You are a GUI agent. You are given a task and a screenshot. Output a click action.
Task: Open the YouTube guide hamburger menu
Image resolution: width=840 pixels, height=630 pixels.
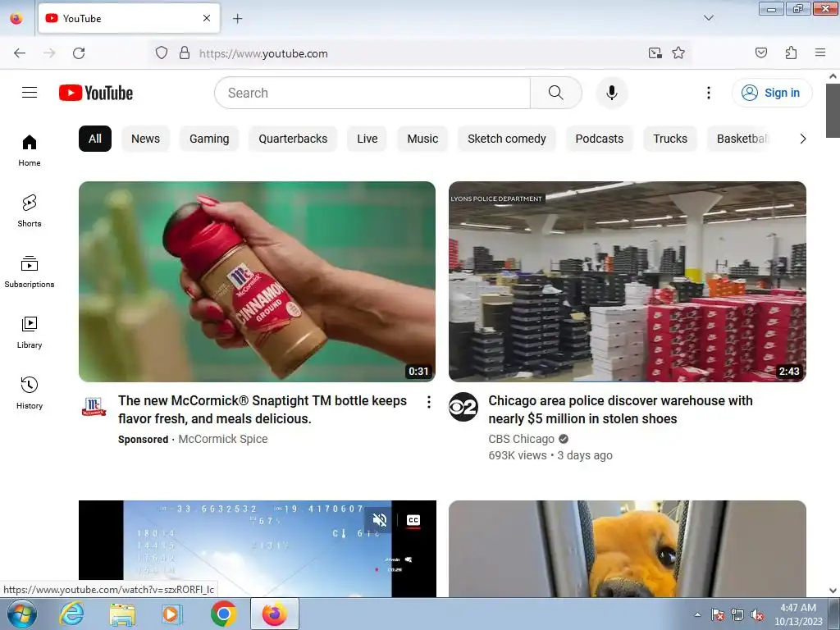tap(30, 93)
